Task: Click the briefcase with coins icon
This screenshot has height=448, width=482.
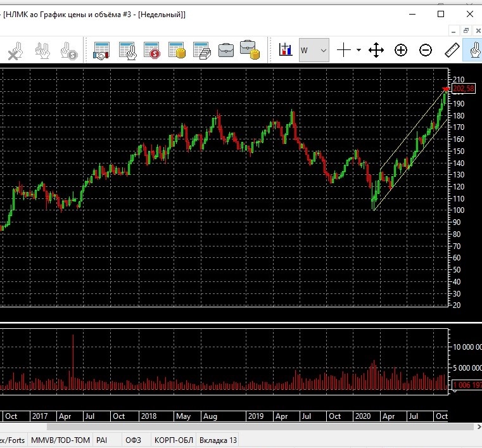Action: 250,50
